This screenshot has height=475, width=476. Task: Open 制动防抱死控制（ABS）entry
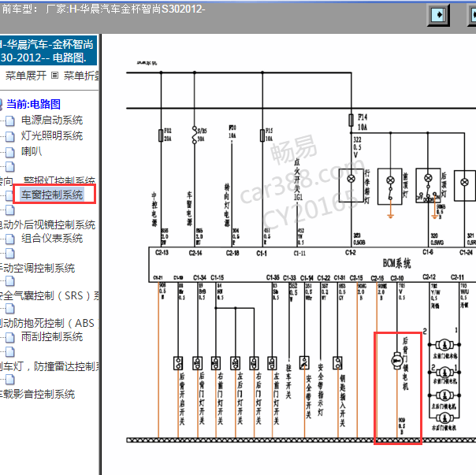[49, 323]
